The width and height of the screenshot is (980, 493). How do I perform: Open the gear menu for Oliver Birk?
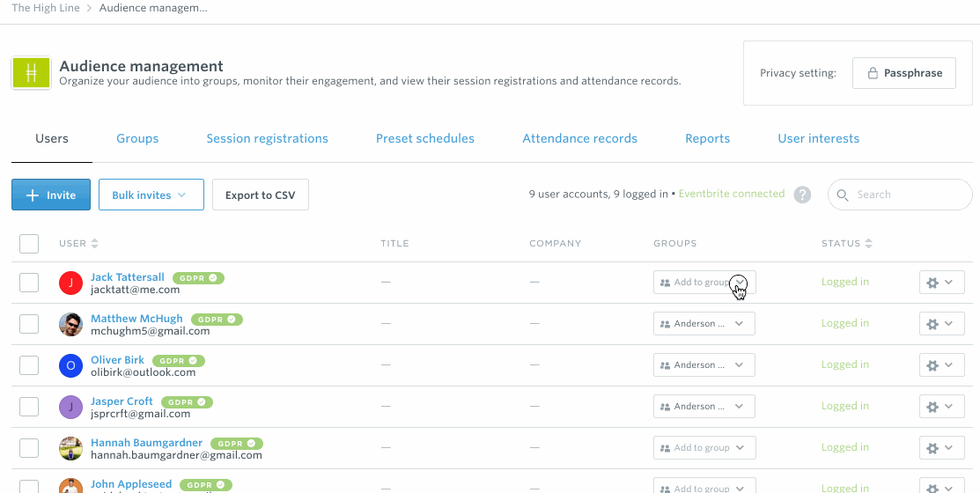coord(942,364)
